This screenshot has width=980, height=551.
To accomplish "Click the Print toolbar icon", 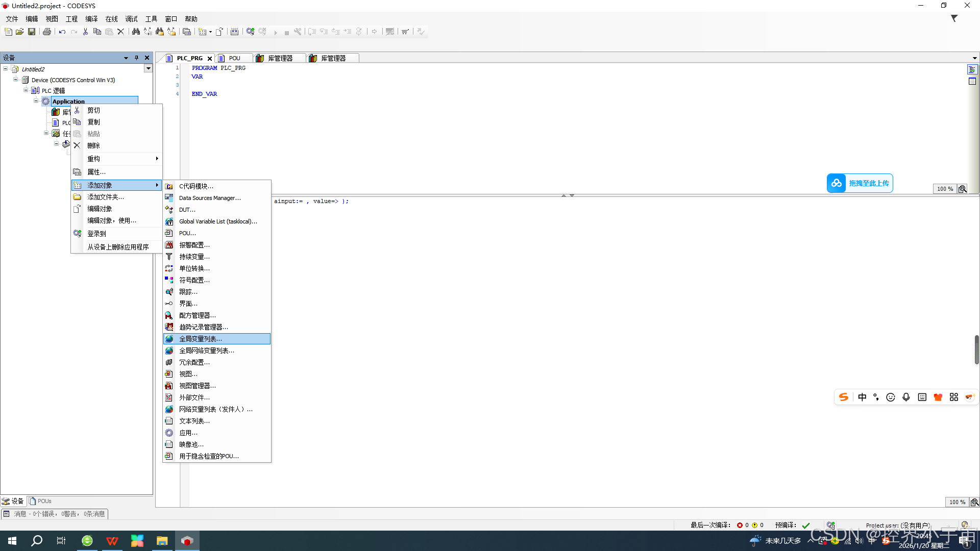I will coord(47,32).
